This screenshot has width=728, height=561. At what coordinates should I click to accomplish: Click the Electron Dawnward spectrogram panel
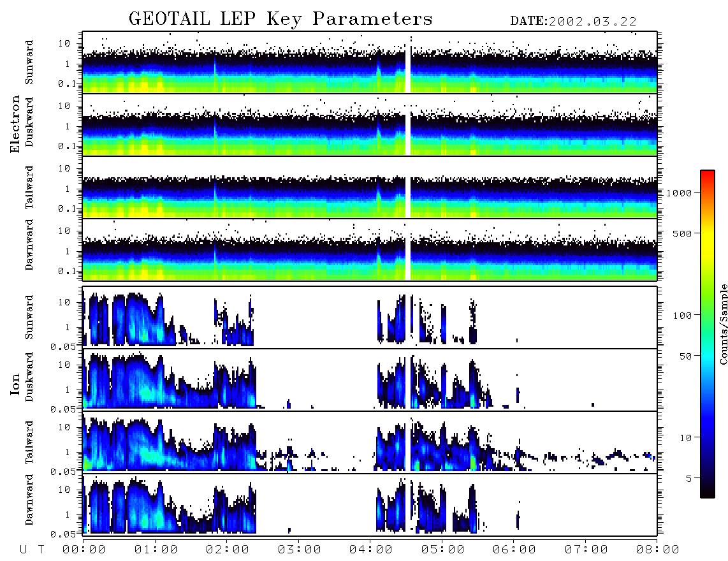(370, 250)
